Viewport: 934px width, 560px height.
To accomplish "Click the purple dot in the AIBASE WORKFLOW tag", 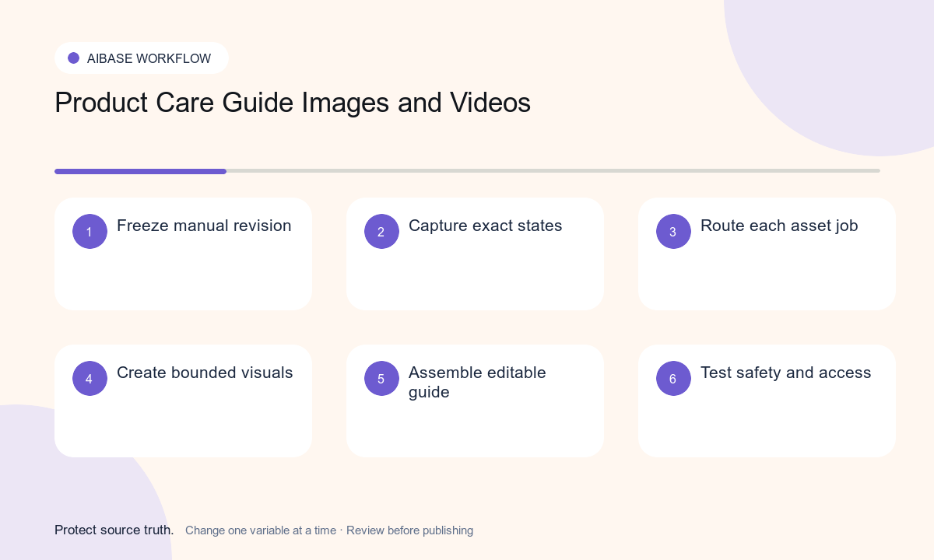I will (74, 58).
